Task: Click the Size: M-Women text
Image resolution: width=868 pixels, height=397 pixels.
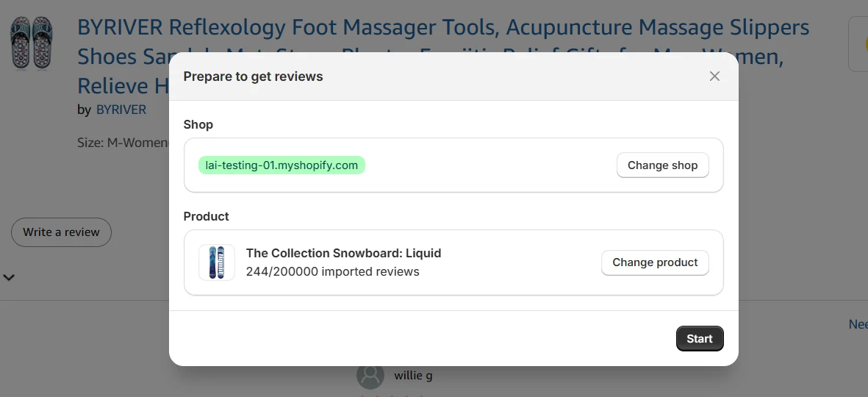Action: tap(123, 143)
